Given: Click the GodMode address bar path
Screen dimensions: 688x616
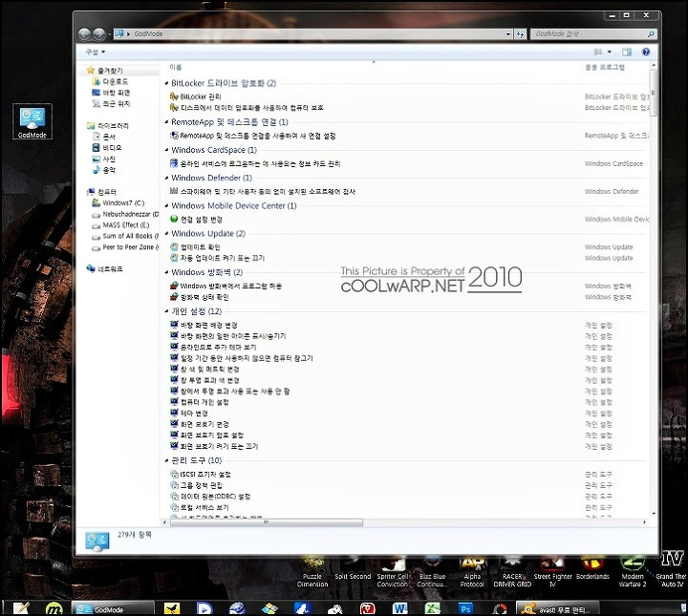Looking at the screenshot, I should pyautogui.click(x=148, y=33).
